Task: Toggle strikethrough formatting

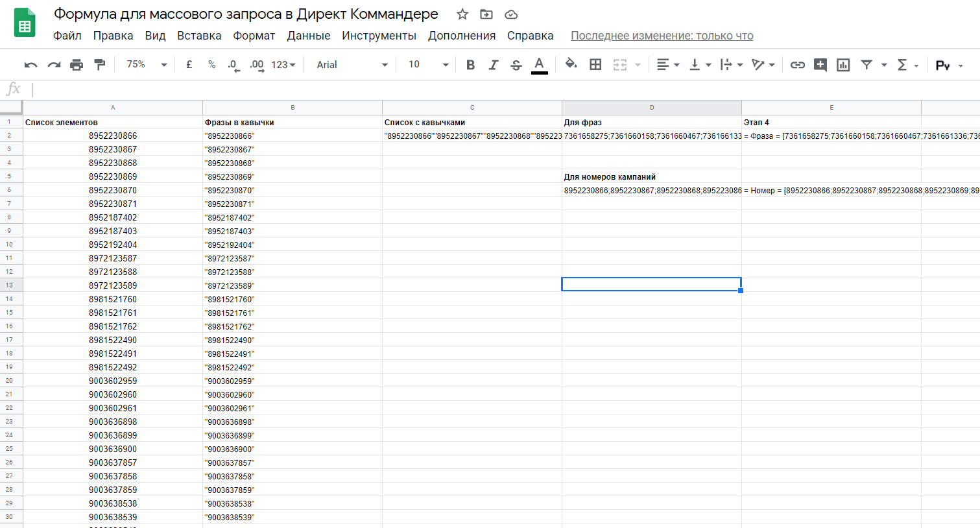Action: 516,65
